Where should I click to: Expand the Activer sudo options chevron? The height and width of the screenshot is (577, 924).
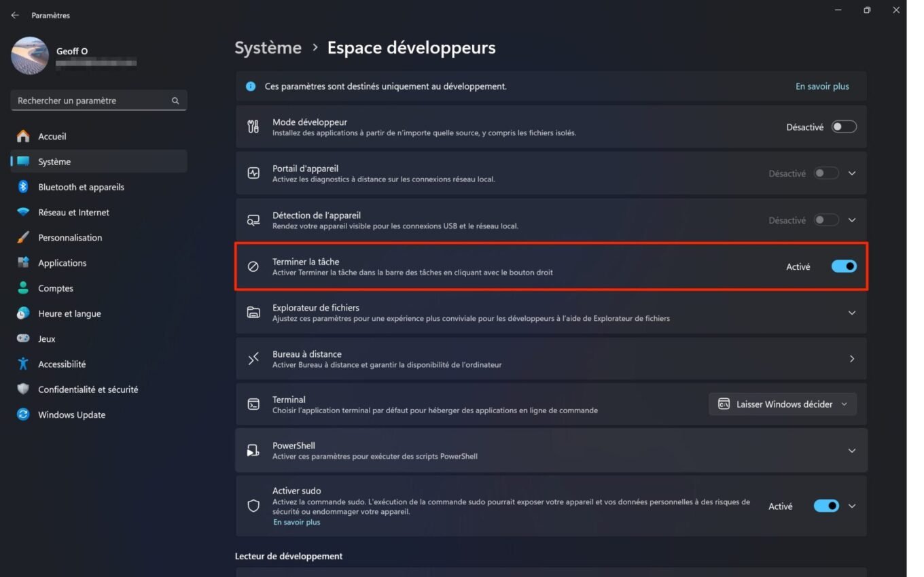click(852, 506)
